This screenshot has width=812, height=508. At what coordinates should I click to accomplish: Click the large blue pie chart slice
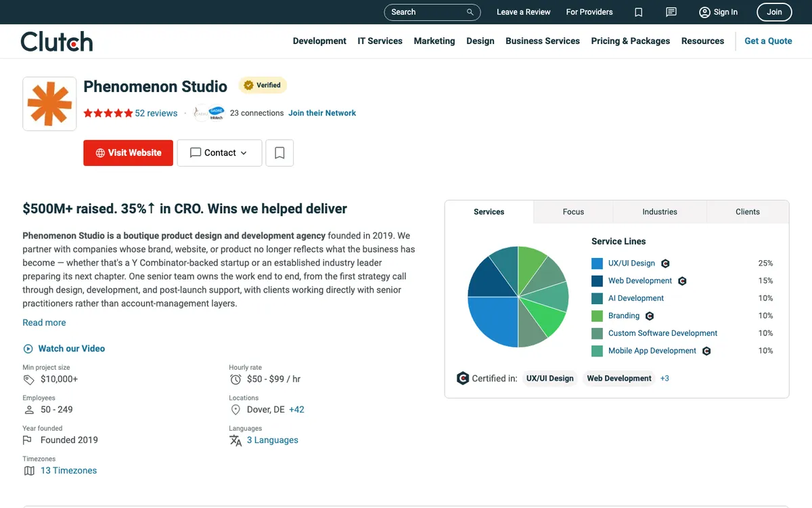(494, 322)
